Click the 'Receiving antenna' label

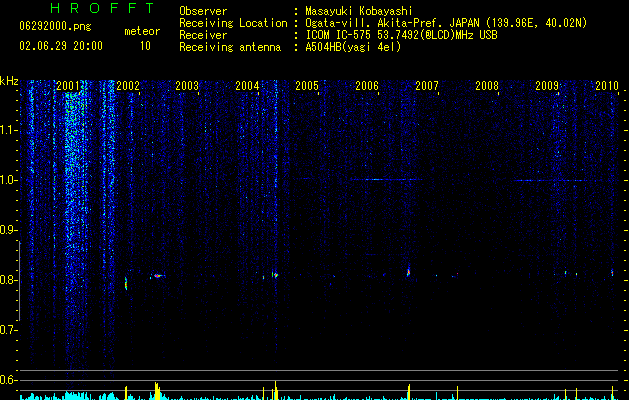click(230, 47)
